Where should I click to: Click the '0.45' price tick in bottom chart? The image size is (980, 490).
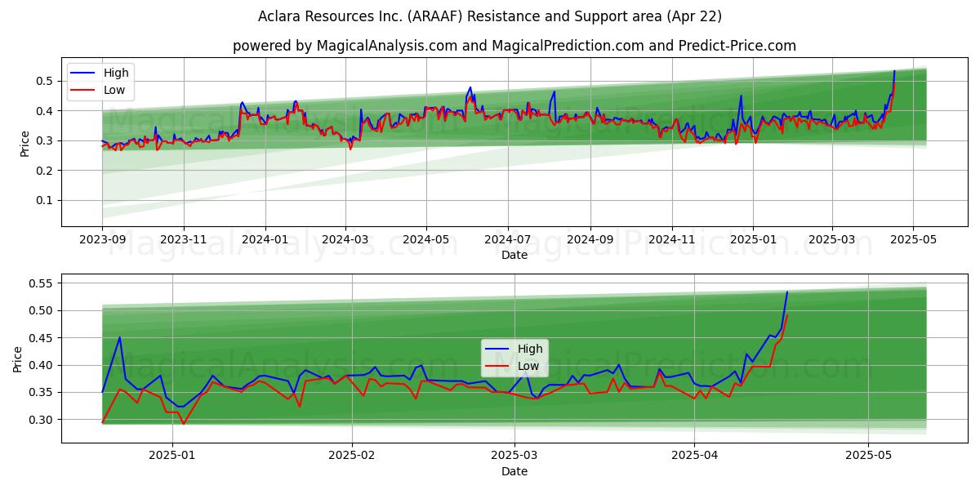[42, 338]
